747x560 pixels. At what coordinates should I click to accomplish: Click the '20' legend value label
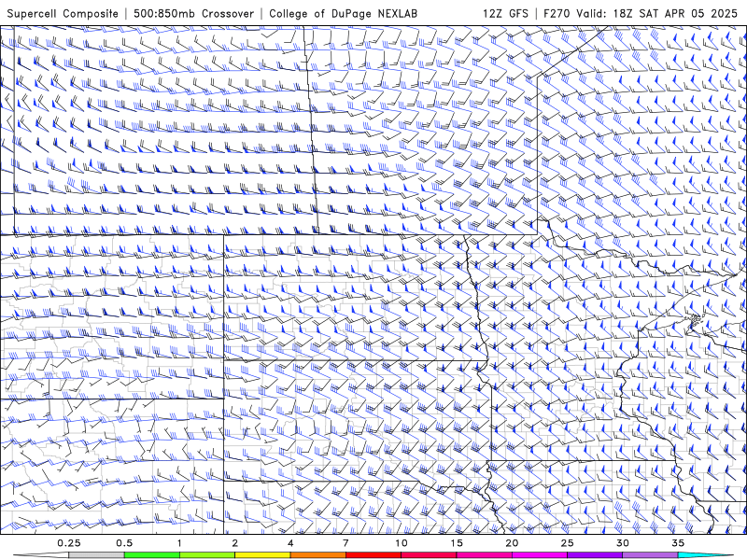512,543
